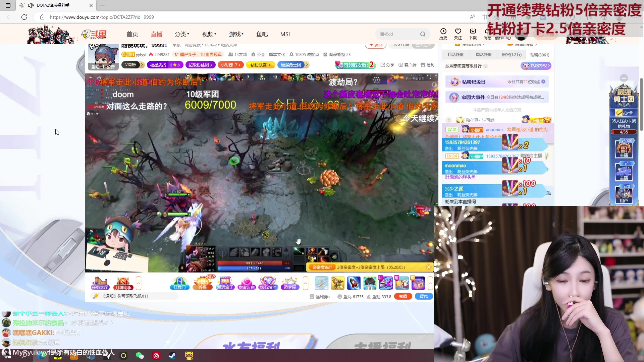Open the 祈福 gift icon
The height and width of the screenshot is (362, 644).
(x=203, y=283)
